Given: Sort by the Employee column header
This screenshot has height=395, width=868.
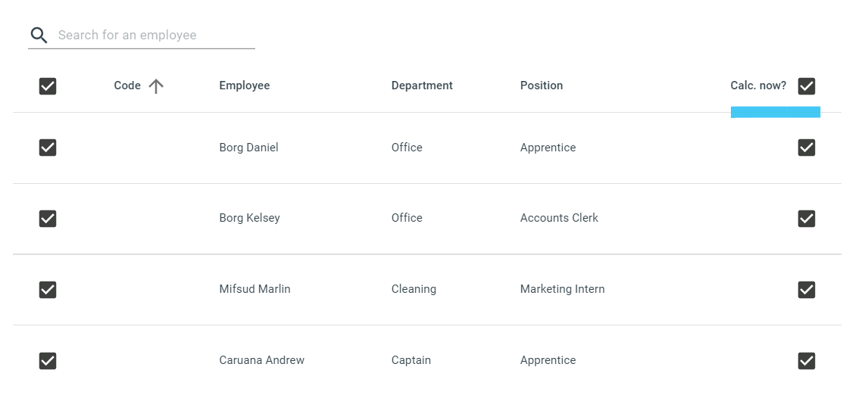Looking at the screenshot, I should coord(244,86).
